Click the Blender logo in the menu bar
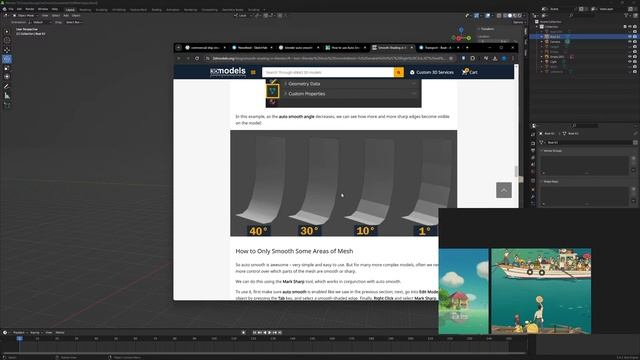Image resolution: width=640 pixels, height=360 pixels. point(4,9)
